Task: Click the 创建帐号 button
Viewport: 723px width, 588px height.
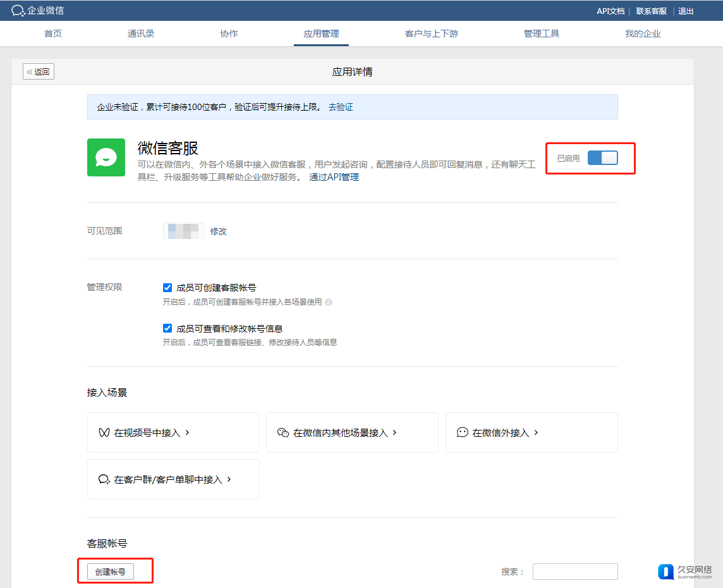Action: (111, 572)
